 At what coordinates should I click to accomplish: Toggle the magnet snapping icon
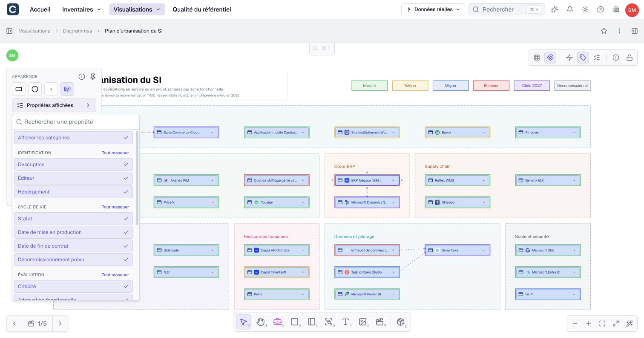[x=550, y=58]
